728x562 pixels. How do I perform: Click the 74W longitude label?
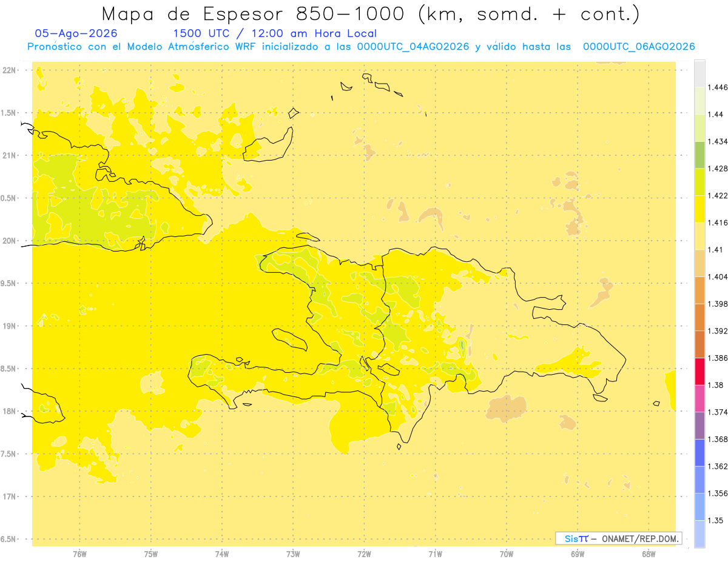[x=222, y=554]
